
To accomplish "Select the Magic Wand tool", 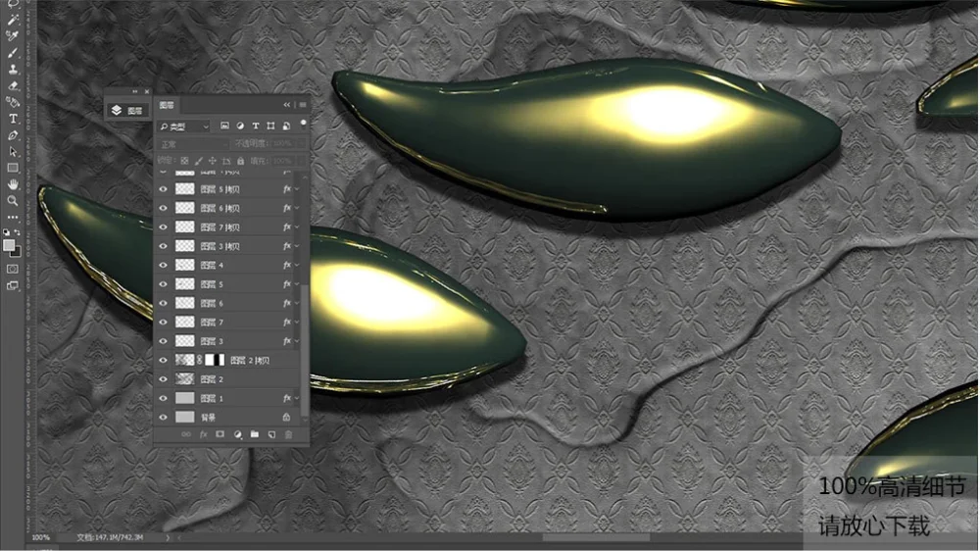I will [x=13, y=20].
